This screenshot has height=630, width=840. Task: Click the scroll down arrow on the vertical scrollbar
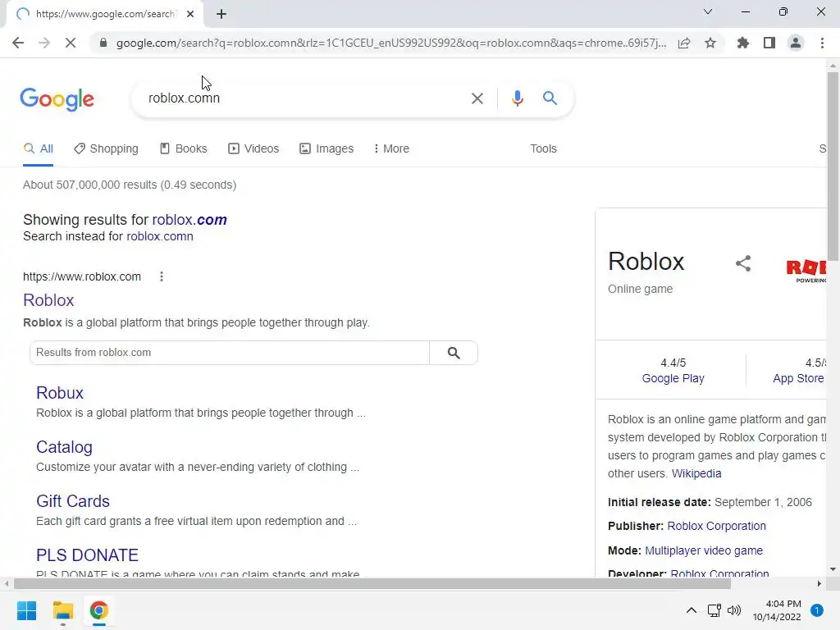click(833, 569)
